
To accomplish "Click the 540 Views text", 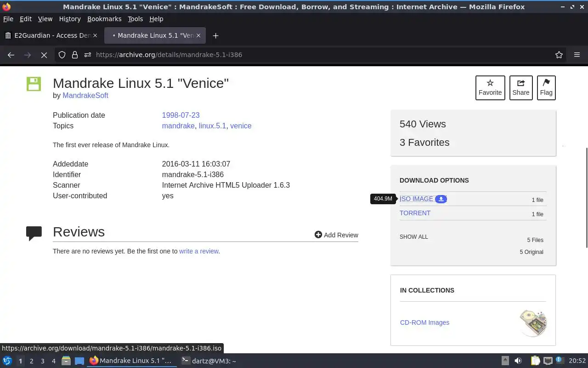I will click(423, 124).
